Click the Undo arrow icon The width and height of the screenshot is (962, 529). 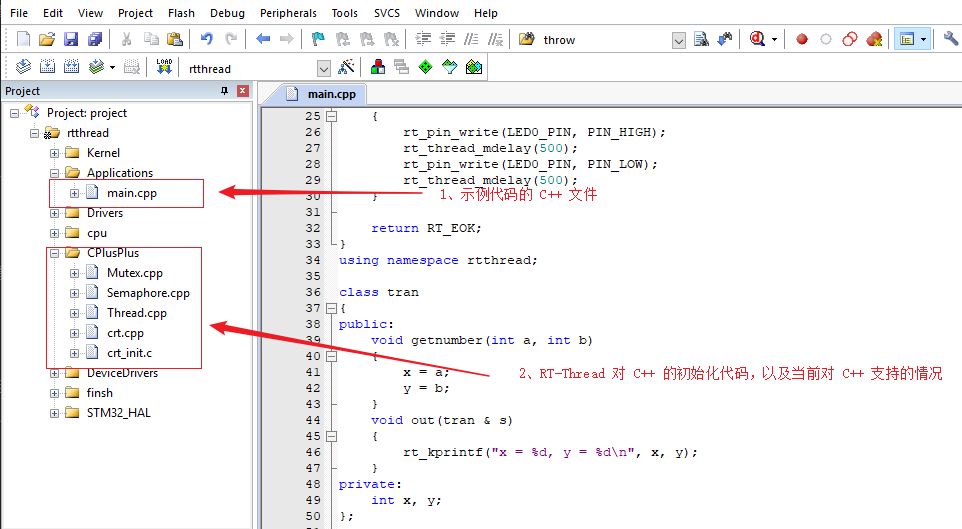pos(207,39)
